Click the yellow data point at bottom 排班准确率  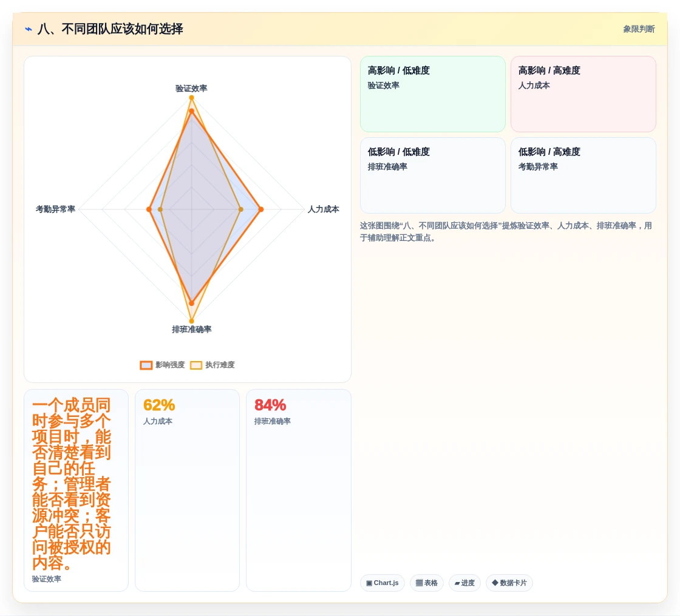191,321
